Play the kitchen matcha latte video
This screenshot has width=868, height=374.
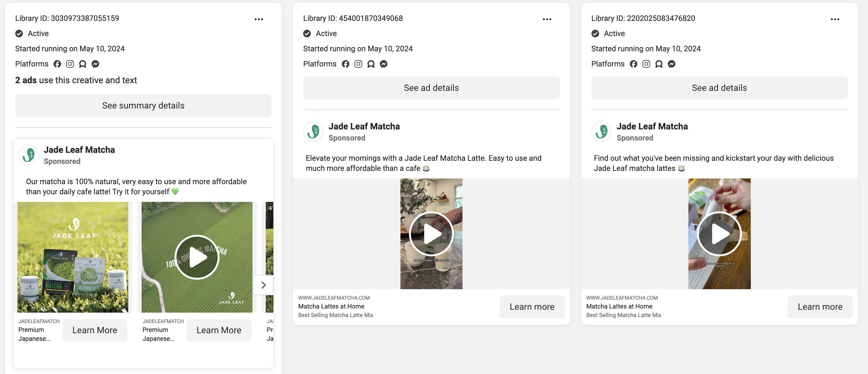pyautogui.click(x=431, y=234)
